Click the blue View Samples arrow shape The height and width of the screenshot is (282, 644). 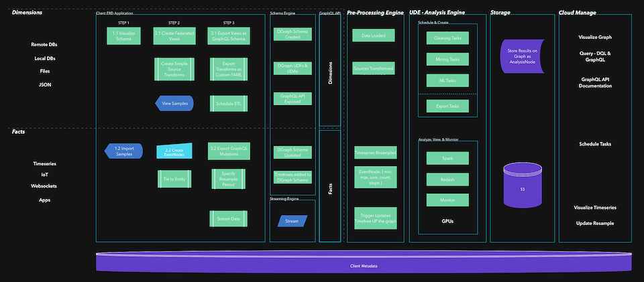pos(174,103)
